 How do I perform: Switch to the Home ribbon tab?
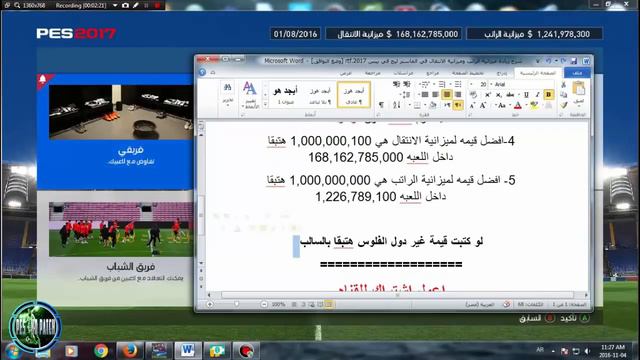point(538,73)
